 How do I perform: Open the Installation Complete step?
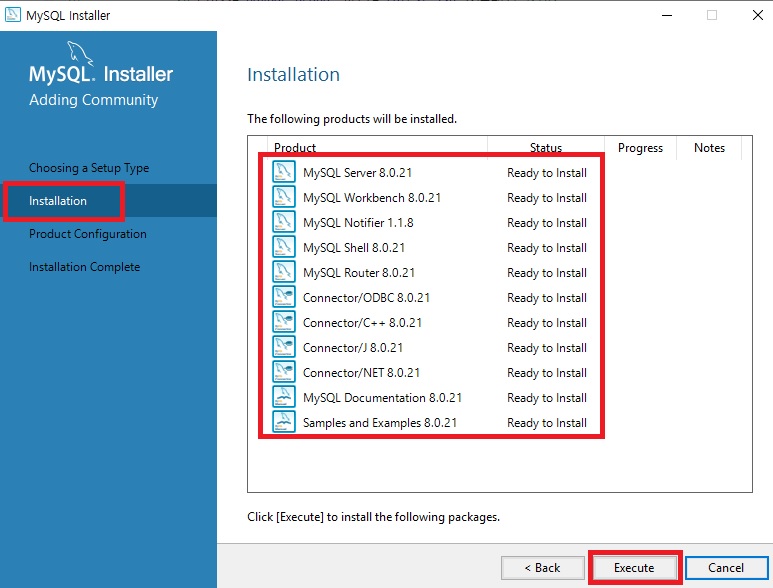[x=84, y=267]
